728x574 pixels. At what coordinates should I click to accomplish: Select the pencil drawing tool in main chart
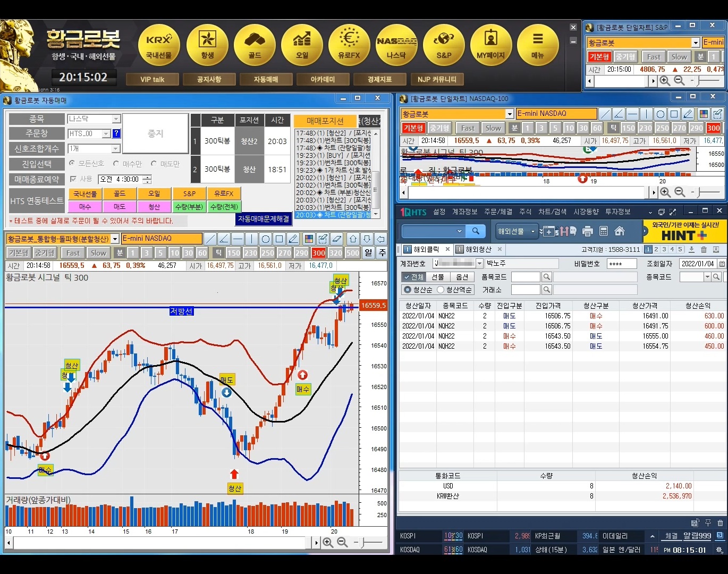[x=293, y=239]
